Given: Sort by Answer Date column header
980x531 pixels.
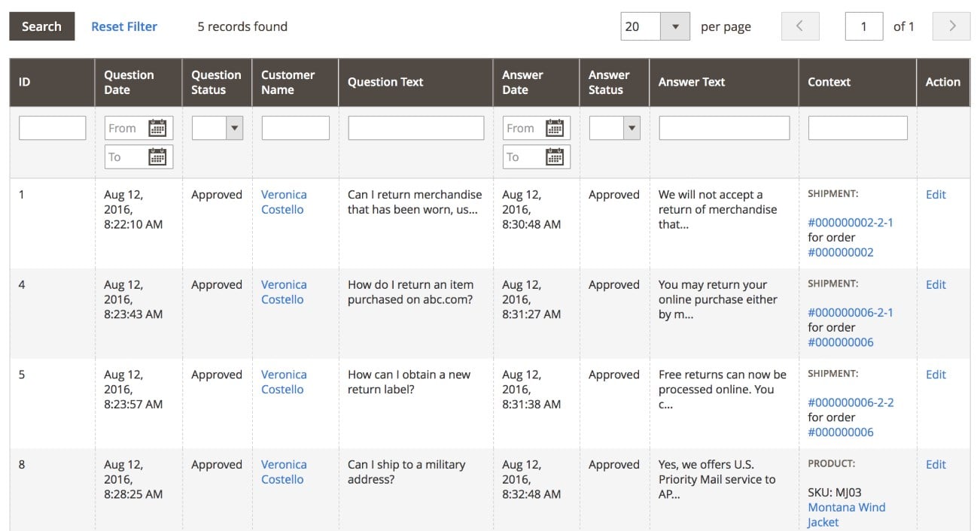Looking at the screenshot, I should click(537, 82).
